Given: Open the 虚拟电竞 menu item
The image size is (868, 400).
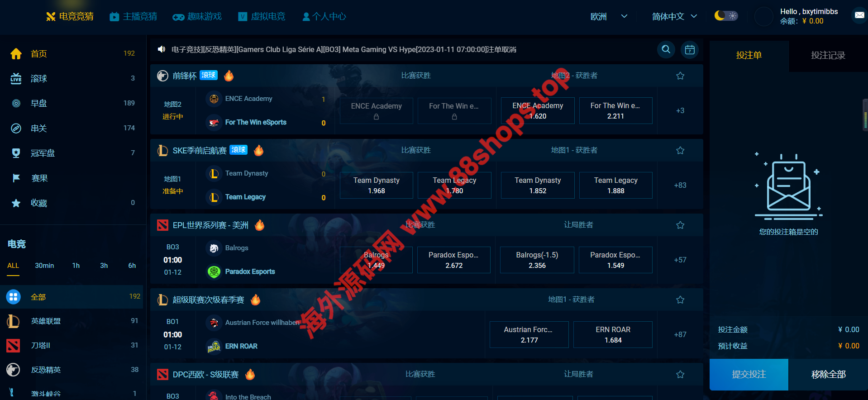Looking at the screenshot, I should click(262, 17).
